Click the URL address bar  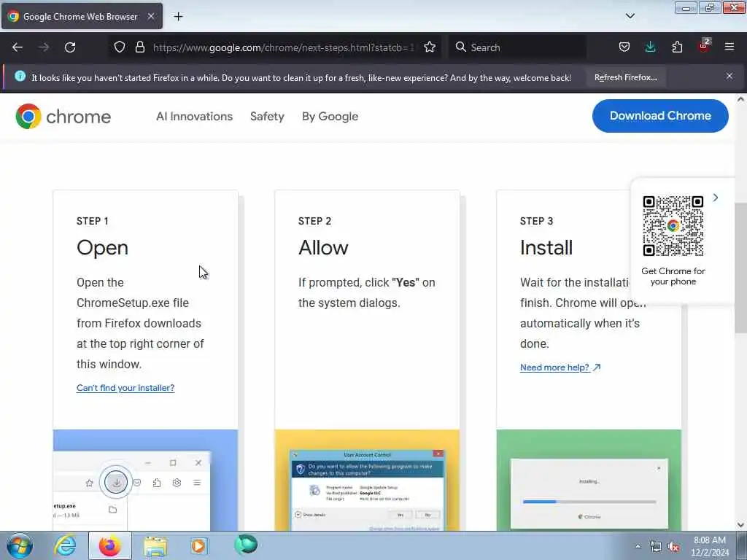pos(284,47)
